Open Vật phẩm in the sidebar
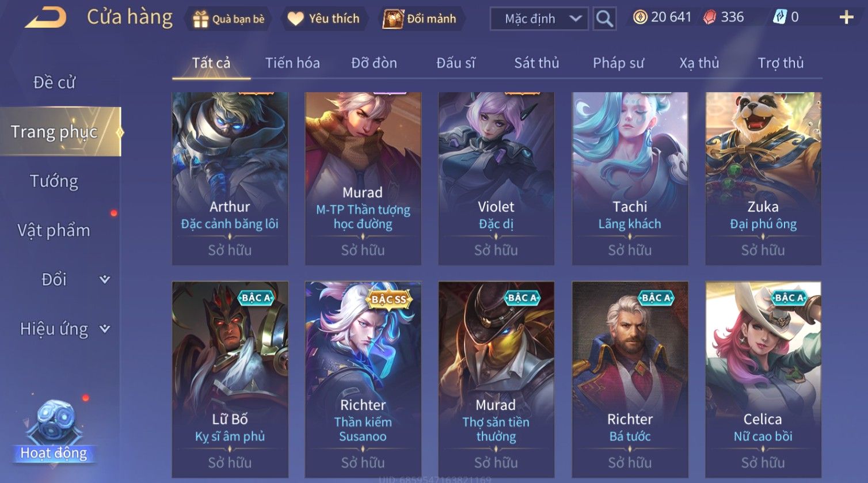868x483 pixels. [x=54, y=230]
